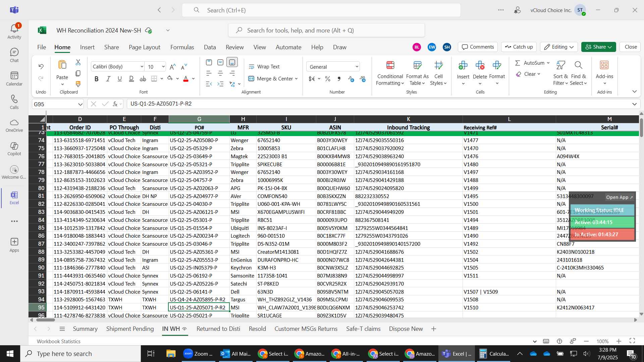Open Calls in Teams sidebar
Screen dimensions: 644x362
point(14,102)
